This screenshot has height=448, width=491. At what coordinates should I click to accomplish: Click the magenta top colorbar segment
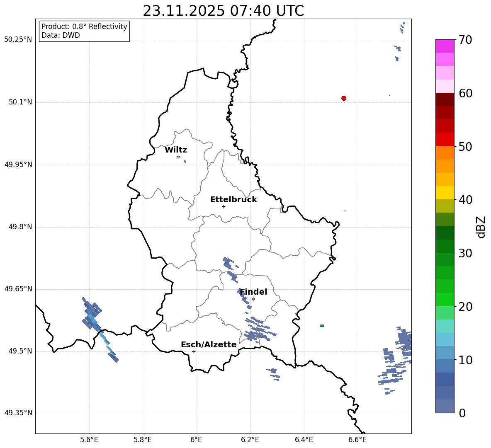[x=445, y=46]
